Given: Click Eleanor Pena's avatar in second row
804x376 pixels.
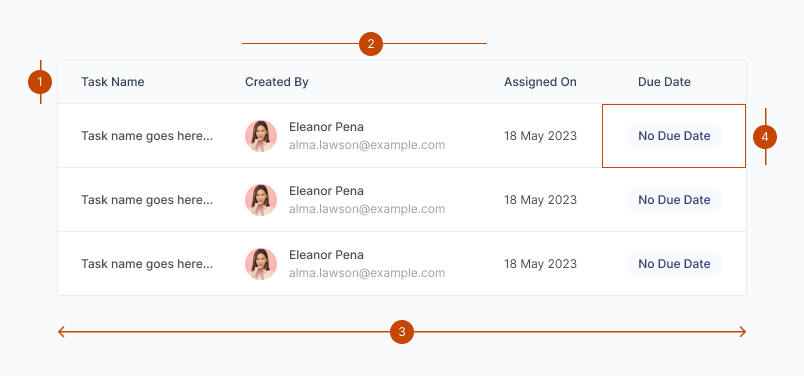Looking at the screenshot, I should (261, 200).
